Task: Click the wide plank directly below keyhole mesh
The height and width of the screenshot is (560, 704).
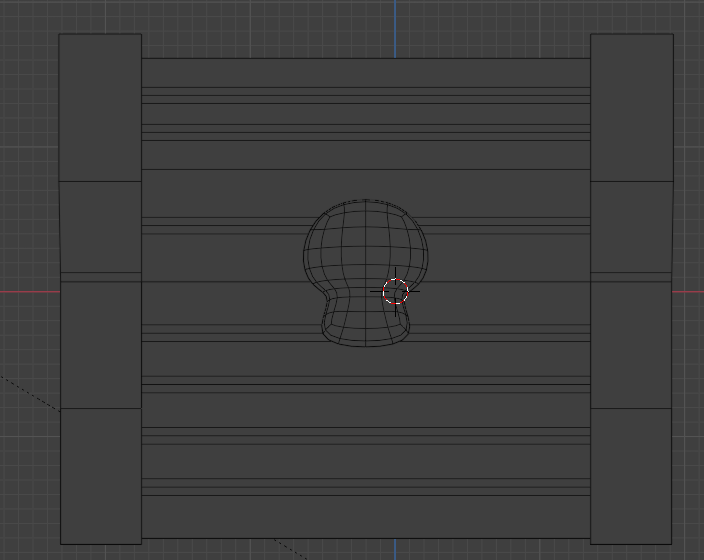Action: pos(365,358)
